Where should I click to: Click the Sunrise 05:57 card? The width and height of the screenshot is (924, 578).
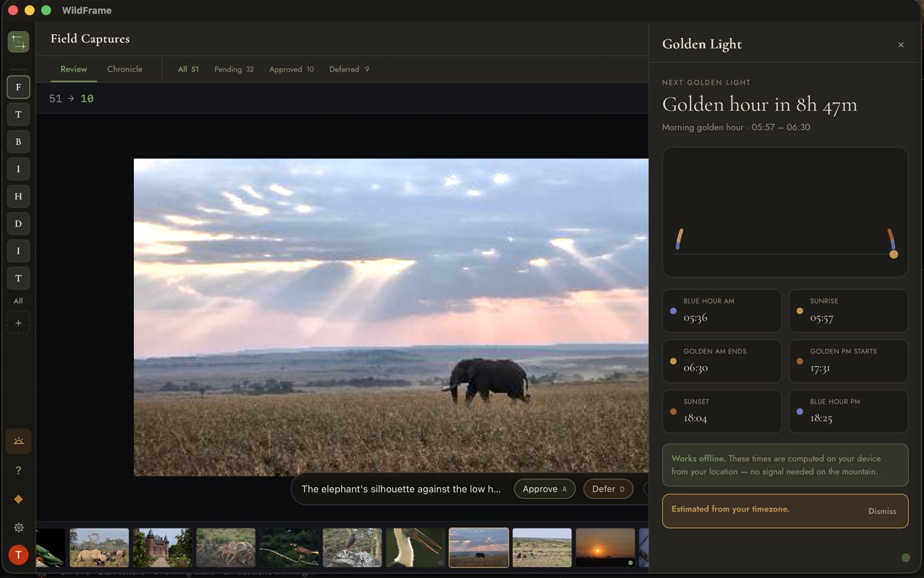click(x=849, y=311)
